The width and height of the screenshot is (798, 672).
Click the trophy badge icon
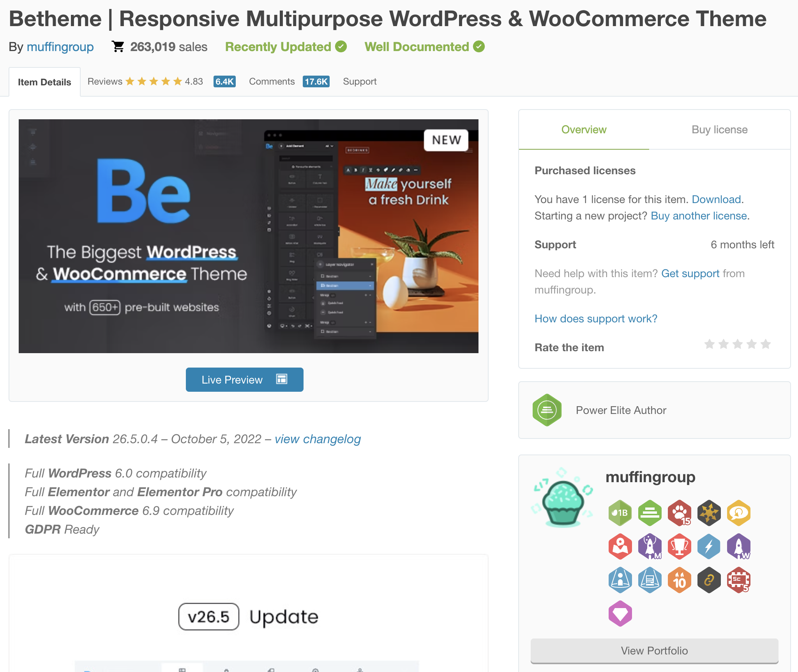pyautogui.click(x=679, y=546)
